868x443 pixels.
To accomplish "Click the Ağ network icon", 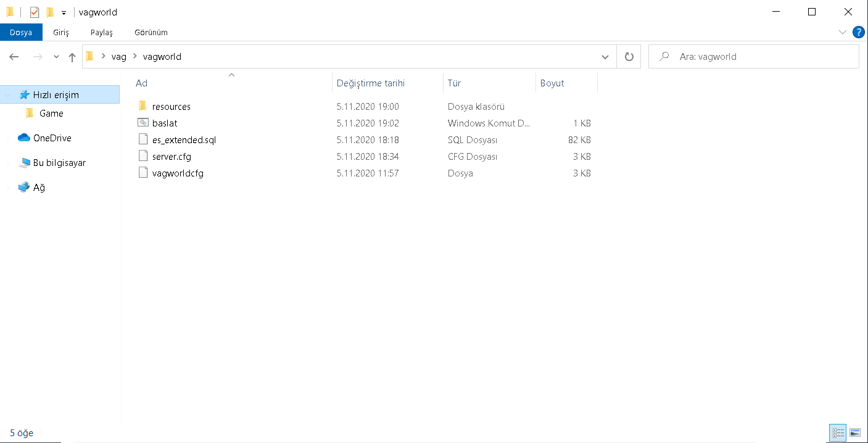I will click(24, 187).
